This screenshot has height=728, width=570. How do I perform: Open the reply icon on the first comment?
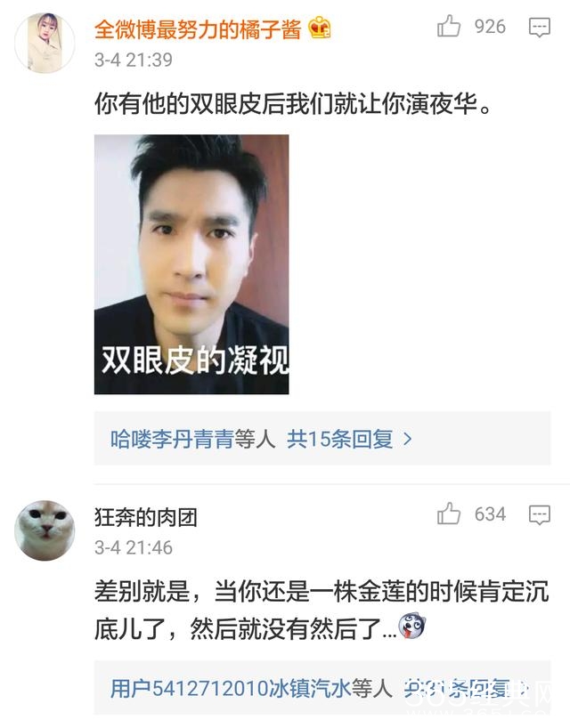click(x=540, y=28)
